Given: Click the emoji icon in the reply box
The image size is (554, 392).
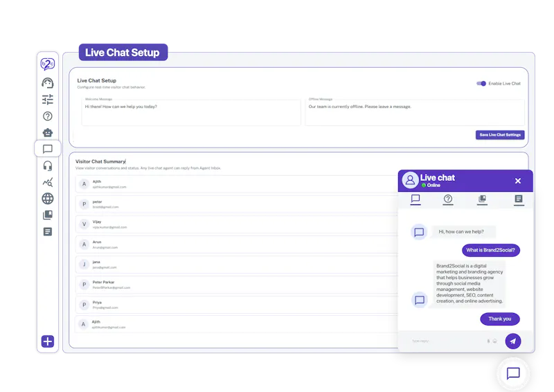Looking at the screenshot, I should click(x=495, y=341).
